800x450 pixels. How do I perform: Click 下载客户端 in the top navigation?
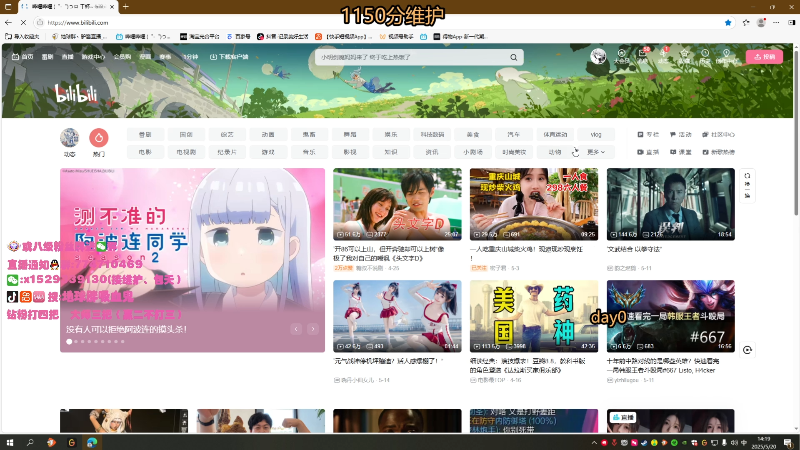click(x=229, y=57)
